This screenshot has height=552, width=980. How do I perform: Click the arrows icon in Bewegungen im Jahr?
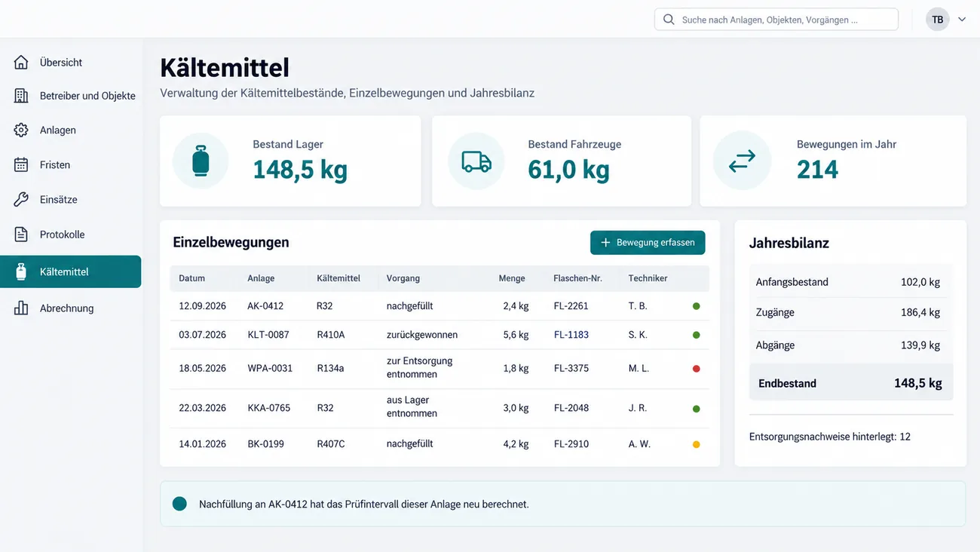coord(743,161)
